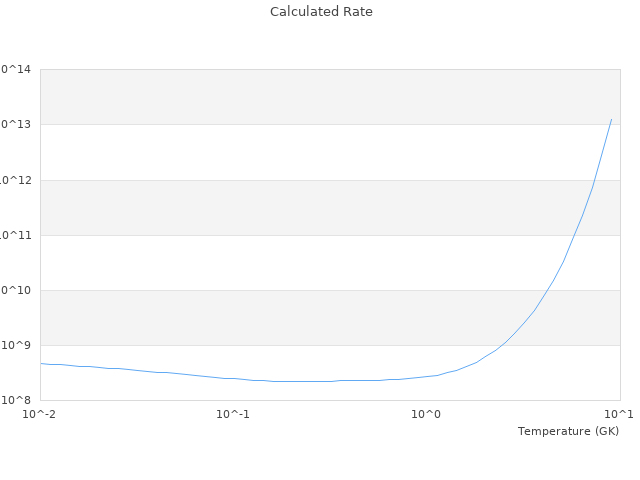
Task: Click the "Calculated Rate" chart title
Action: tap(321, 12)
